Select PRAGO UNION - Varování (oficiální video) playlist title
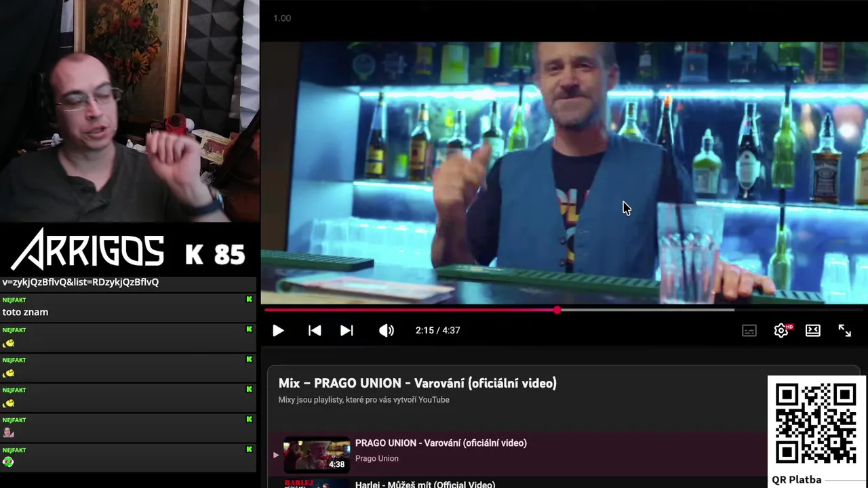 [441, 443]
